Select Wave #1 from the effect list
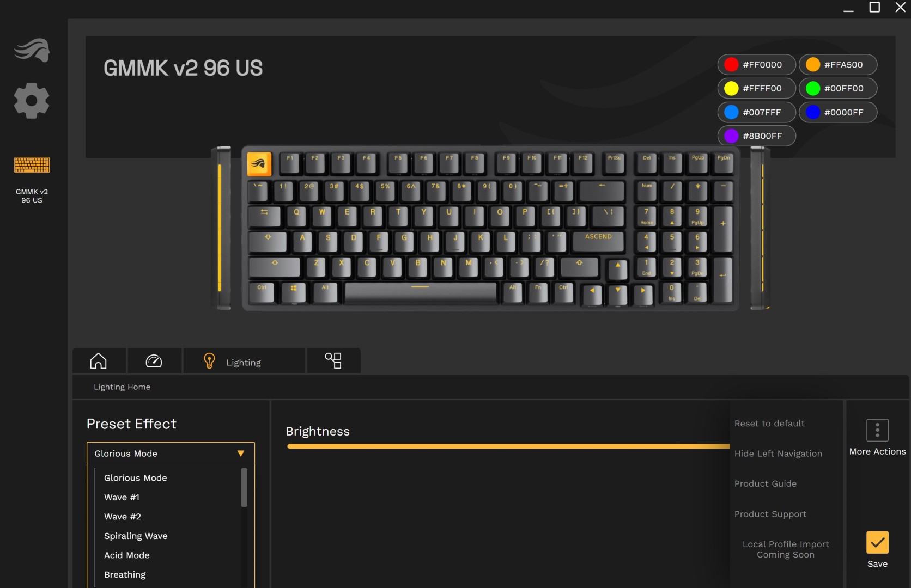Screen dimensions: 911x588 [x=122, y=497]
